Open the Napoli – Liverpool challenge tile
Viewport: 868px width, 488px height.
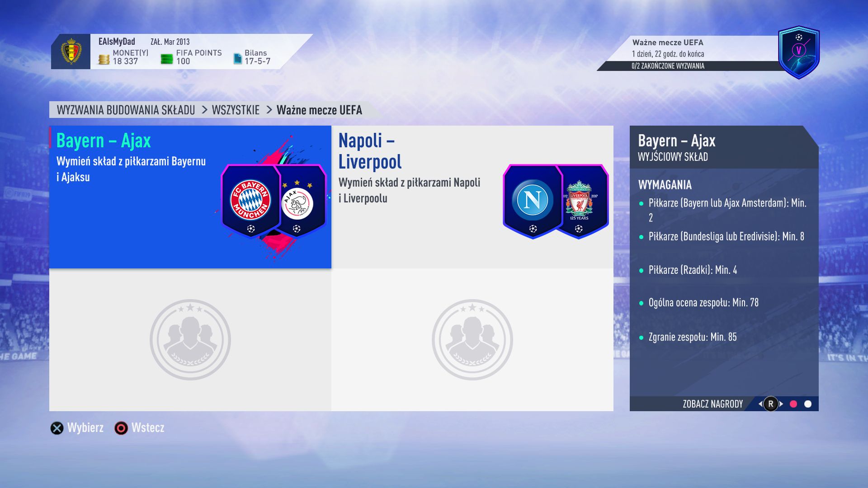point(472,197)
